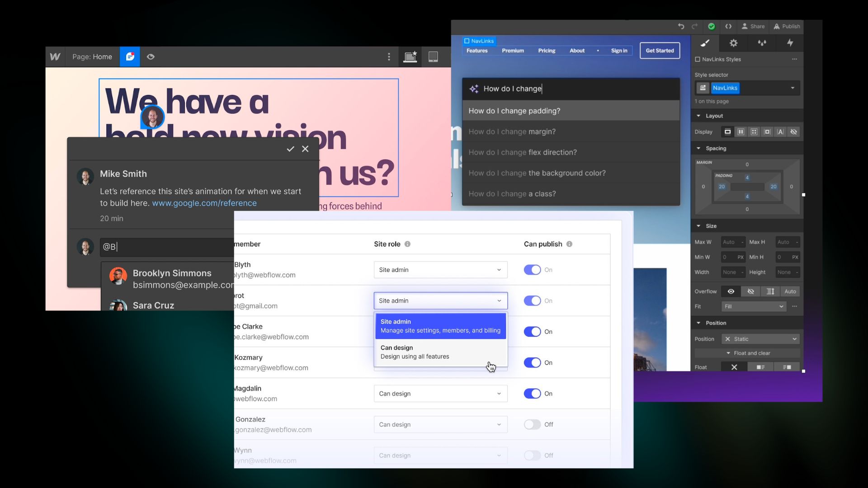Check the NavLinks Styles checkbox

(698, 59)
